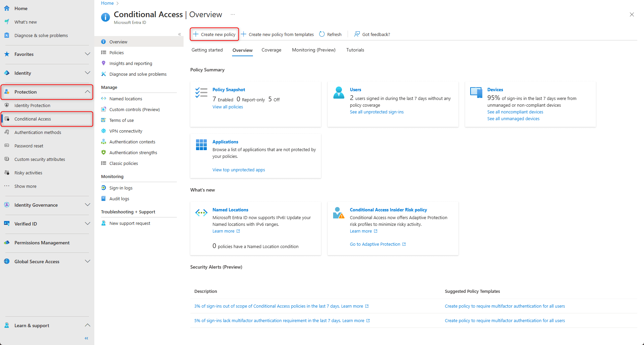Screen dimensions: 644x345
Task: Open the Monitoring (Preview) tab
Action: pyautogui.click(x=314, y=50)
